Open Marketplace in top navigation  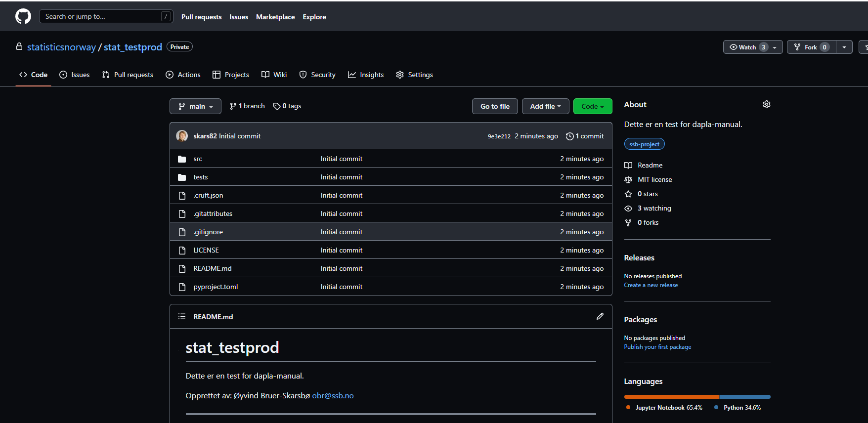[x=275, y=17]
